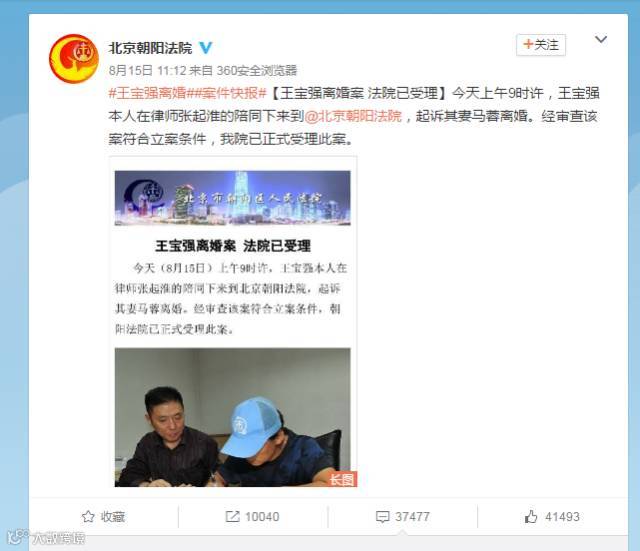The height and width of the screenshot is (551, 640).
Task: Click the Weibo watermark logo in the corner
Action: 46,537
